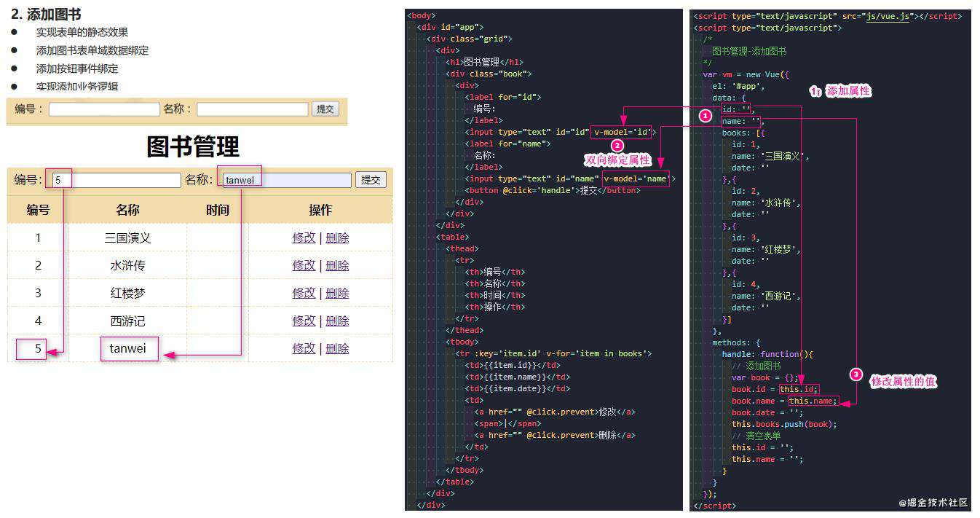Focus the empty 编号 input in the small form
Screen dimensions: 980x518
click(x=104, y=109)
